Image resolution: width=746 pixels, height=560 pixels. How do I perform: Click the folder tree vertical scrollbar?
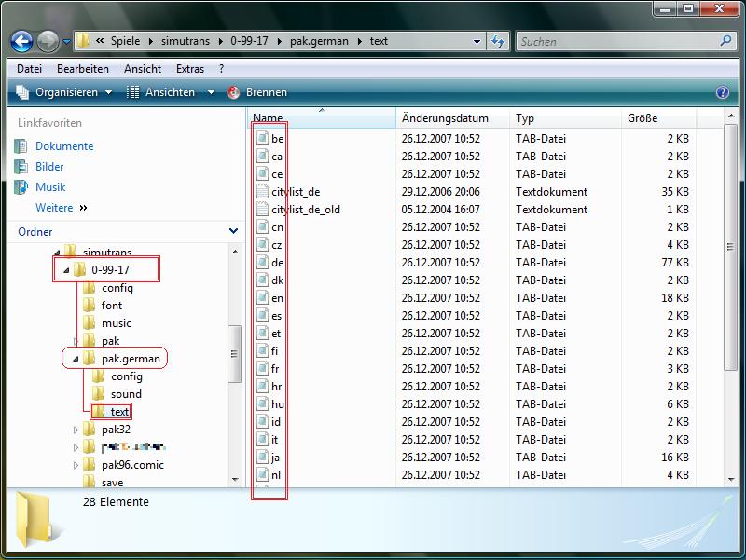pyautogui.click(x=234, y=354)
